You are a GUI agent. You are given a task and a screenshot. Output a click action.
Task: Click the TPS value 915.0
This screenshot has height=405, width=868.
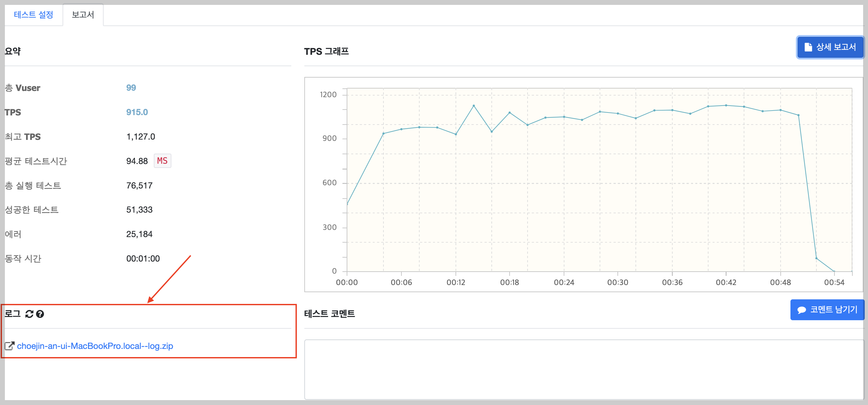pyautogui.click(x=137, y=112)
